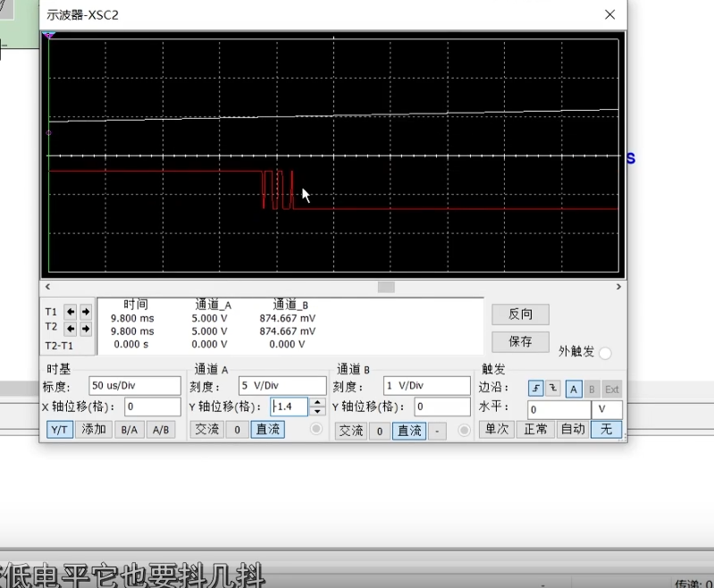The image size is (714, 588).
Task: Click channel A Y offset field 1.4
Action: click(290, 407)
